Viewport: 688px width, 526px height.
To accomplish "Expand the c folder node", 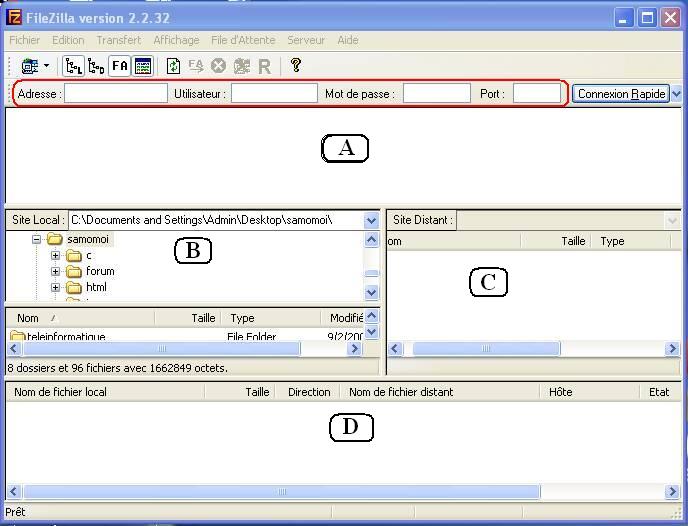I will click(x=55, y=255).
